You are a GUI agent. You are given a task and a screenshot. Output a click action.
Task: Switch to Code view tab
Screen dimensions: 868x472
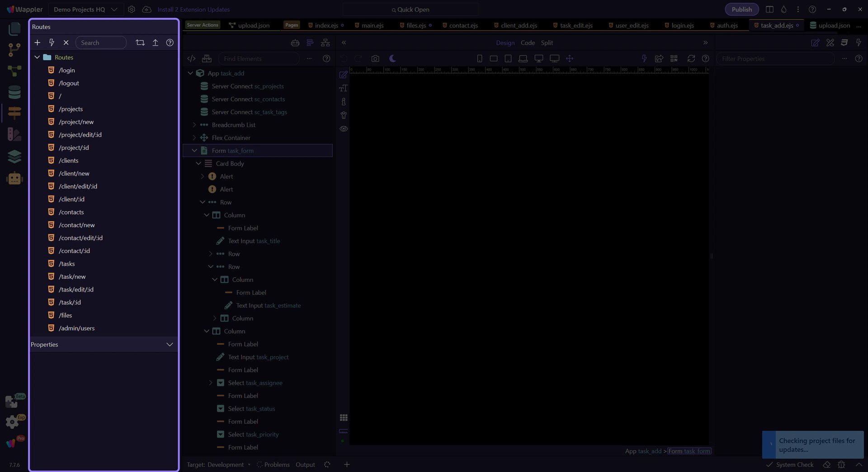coord(528,43)
